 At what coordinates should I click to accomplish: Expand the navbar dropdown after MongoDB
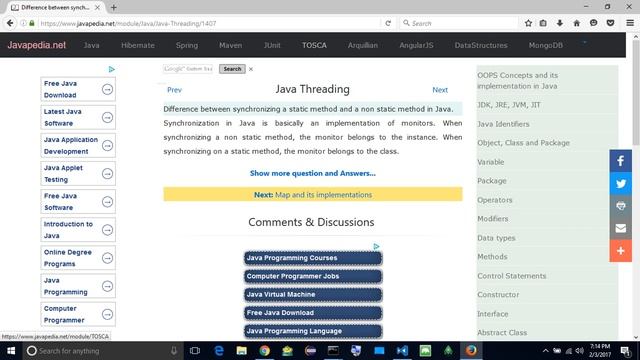tap(584, 42)
